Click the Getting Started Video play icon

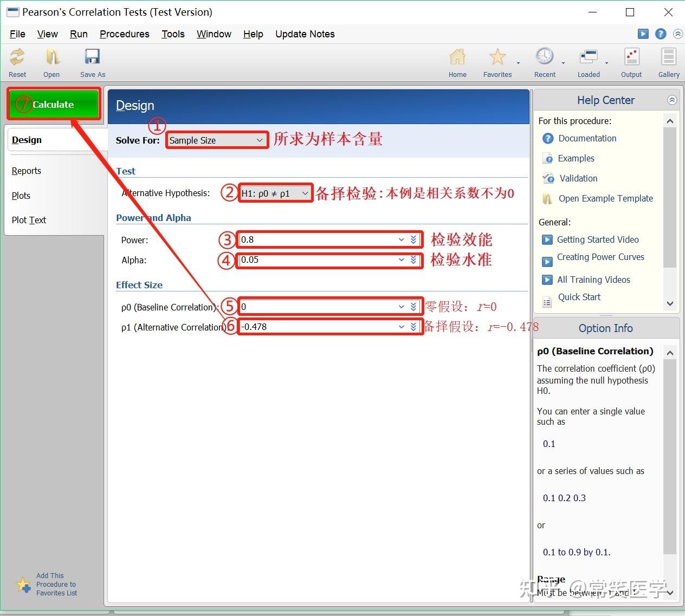547,239
